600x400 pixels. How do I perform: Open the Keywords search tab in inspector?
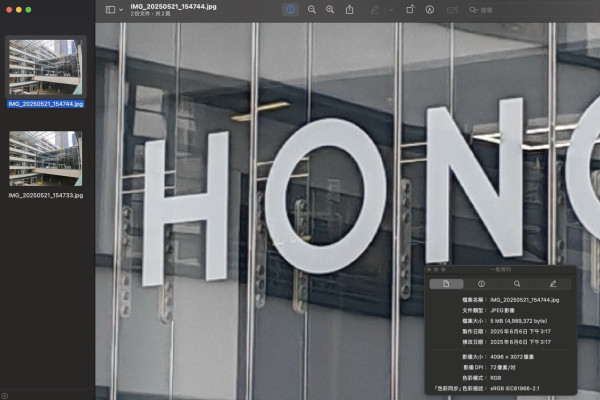pyautogui.click(x=517, y=284)
